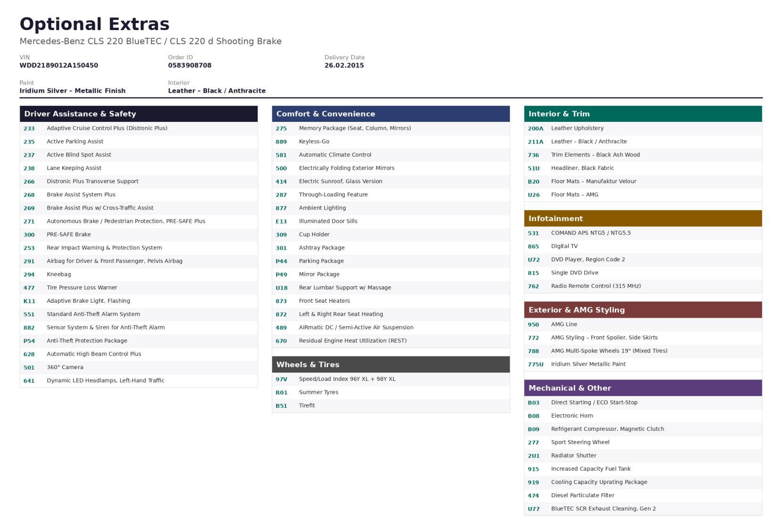The width and height of the screenshot is (782, 532).
Task: Click "Adaptive Brake Light, Flashing" entry
Action: pos(138,301)
